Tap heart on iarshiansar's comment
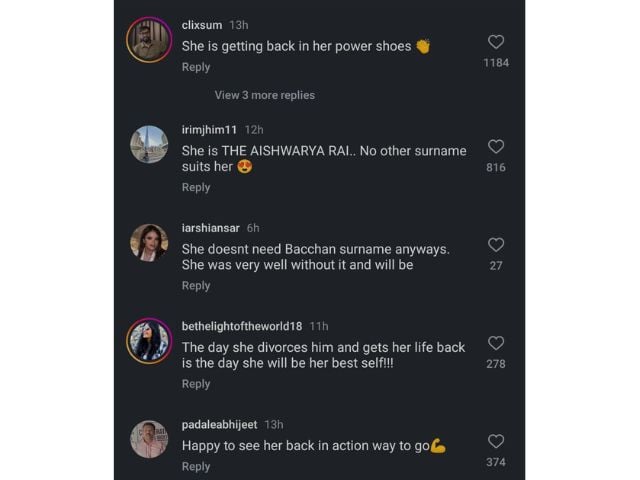Screen dimensions: 640x480 496,245
